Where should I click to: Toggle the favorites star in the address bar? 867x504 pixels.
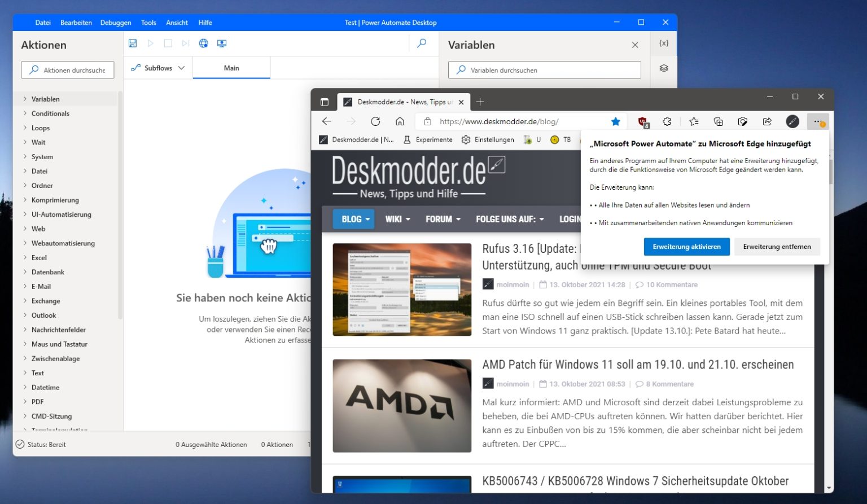616,121
